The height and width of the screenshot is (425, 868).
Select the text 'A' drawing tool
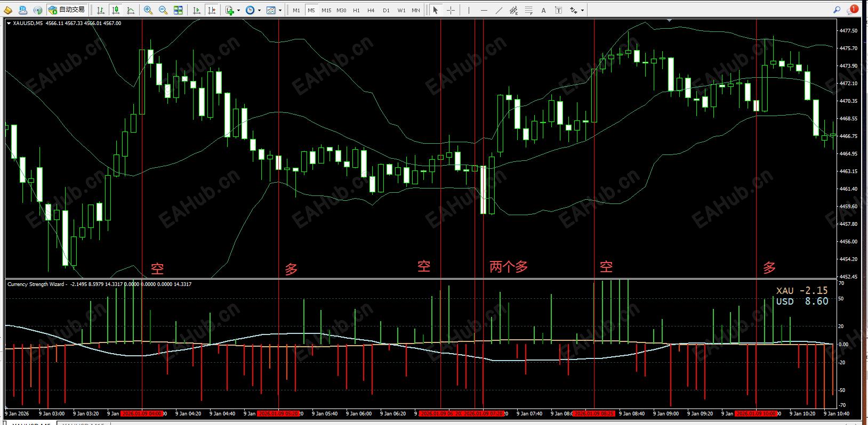543,10
